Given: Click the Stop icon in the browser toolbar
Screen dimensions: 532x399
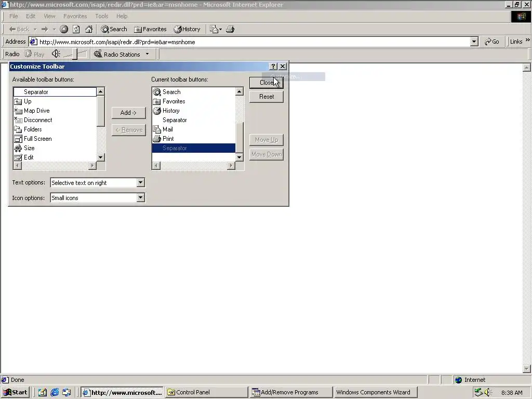Looking at the screenshot, I should tap(64, 29).
